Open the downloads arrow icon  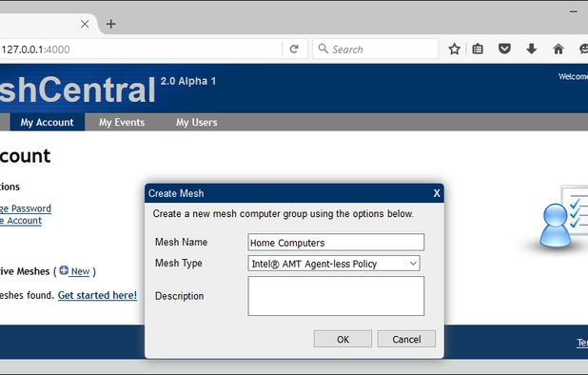click(531, 49)
